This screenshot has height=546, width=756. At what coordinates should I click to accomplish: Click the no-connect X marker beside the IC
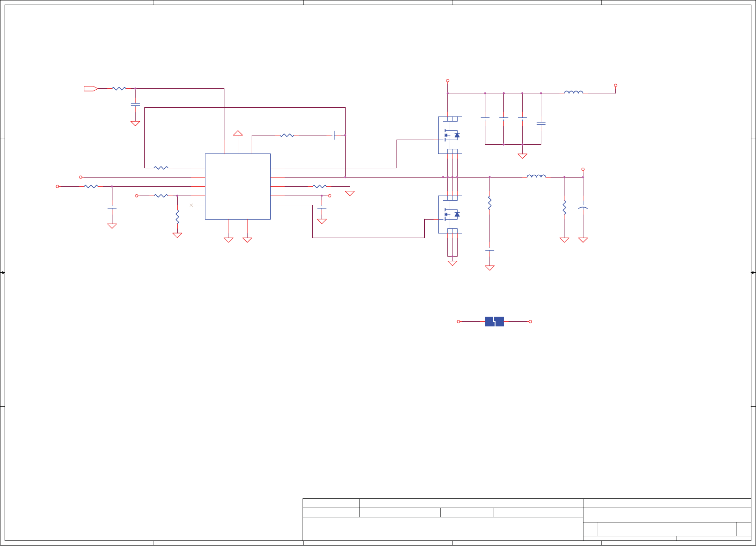click(192, 205)
